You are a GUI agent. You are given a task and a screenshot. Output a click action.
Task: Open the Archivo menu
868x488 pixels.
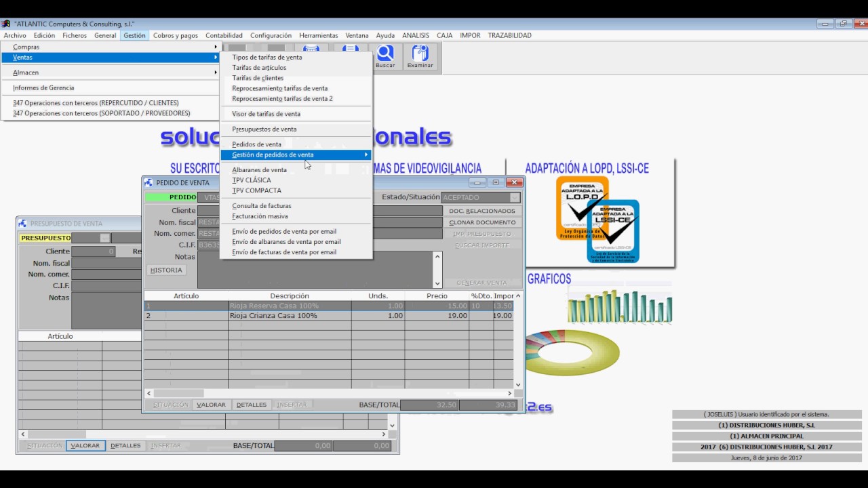click(15, 35)
